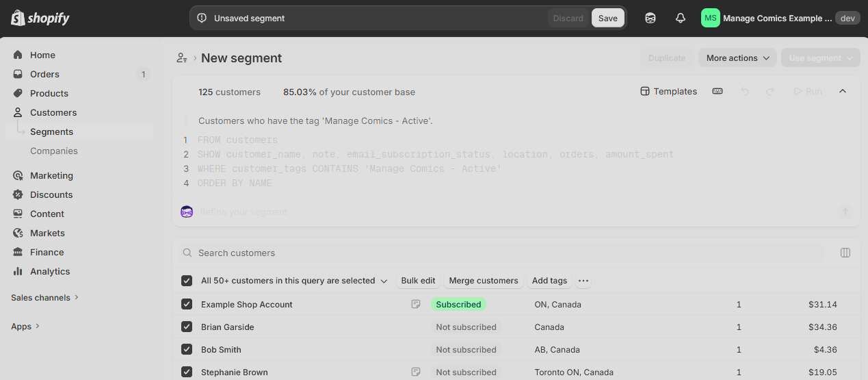Open the More actions dropdown
This screenshot has width=868, height=380.
click(x=738, y=58)
